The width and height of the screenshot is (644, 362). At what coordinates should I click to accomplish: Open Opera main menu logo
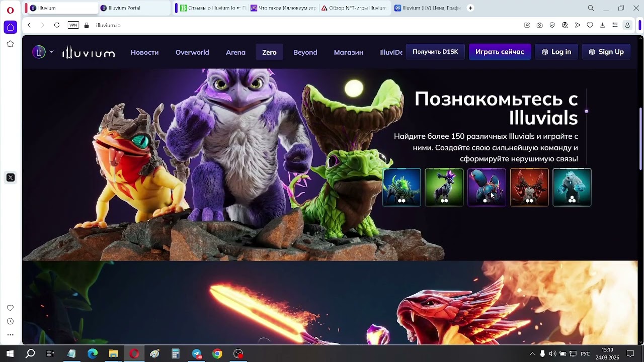(x=10, y=10)
